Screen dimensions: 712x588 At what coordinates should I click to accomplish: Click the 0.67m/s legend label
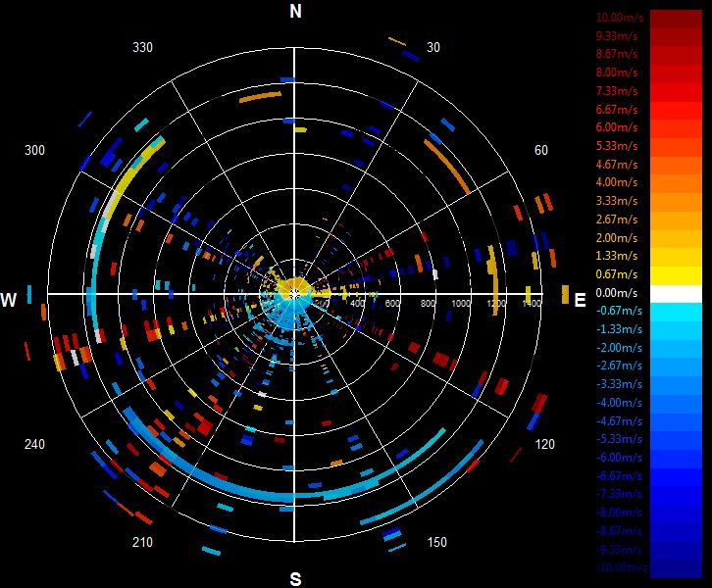point(617,274)
